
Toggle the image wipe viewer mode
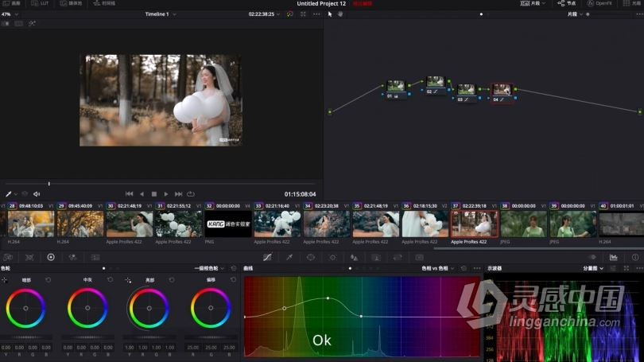[x=6, y=24]
